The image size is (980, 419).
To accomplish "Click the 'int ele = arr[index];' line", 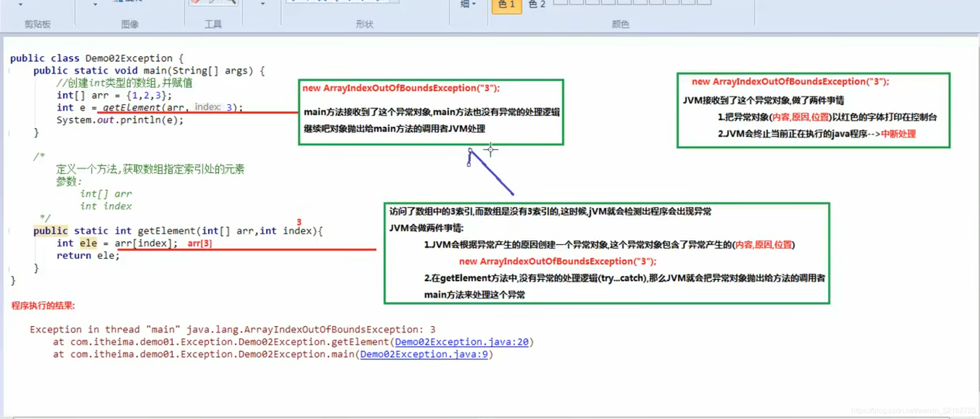I will pyautogui.click(x=117, y=243).
